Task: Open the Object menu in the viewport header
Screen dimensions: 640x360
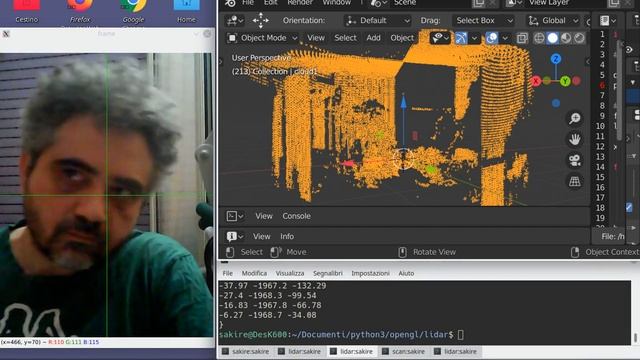Action: (402, 38)
